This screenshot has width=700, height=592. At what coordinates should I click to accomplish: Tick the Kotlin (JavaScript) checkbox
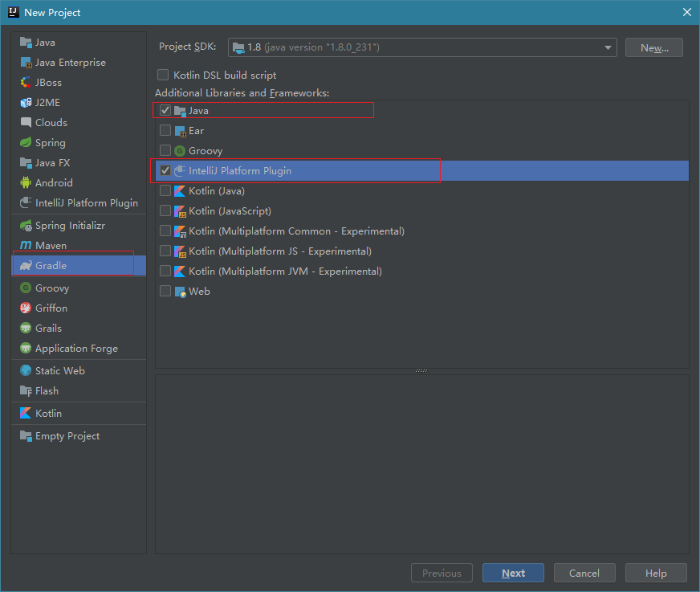[x=165, y=210]
